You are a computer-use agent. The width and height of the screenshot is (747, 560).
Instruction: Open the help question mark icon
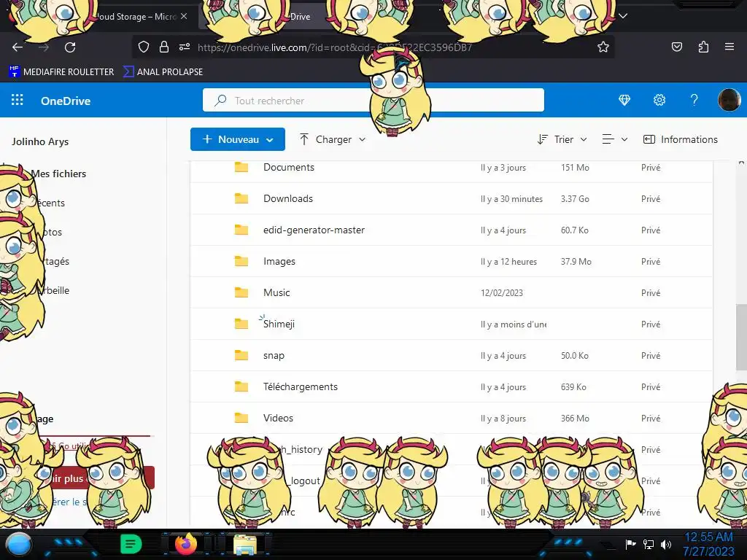pyautogui.click(x=694, y=100)
